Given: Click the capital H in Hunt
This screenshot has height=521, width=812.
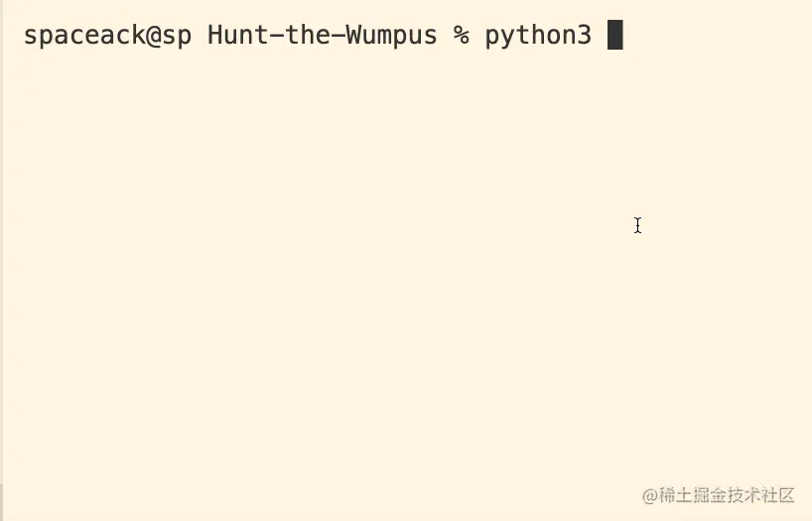Looking at the screenshot, I should coord(215,35).
